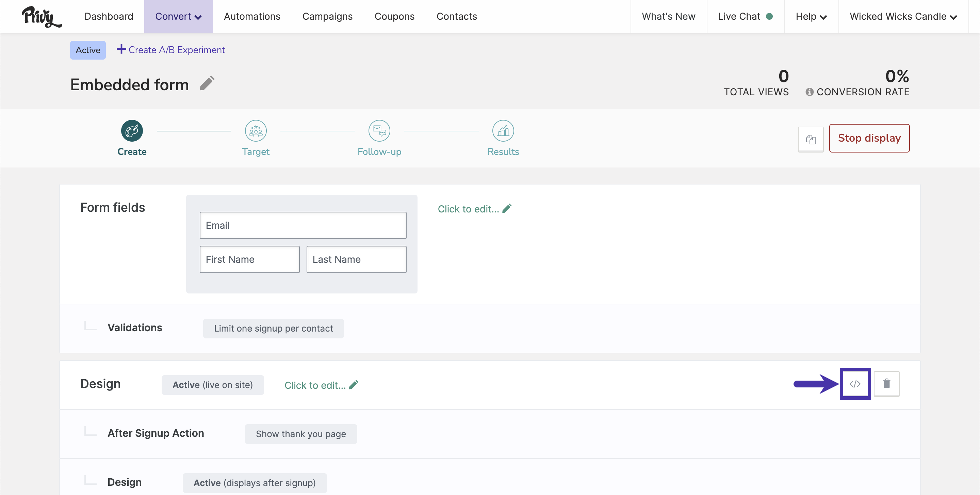Screen dimensions: 980x495
Task: Click the conversion rate info icon
Action: click(x=809, y=92)
